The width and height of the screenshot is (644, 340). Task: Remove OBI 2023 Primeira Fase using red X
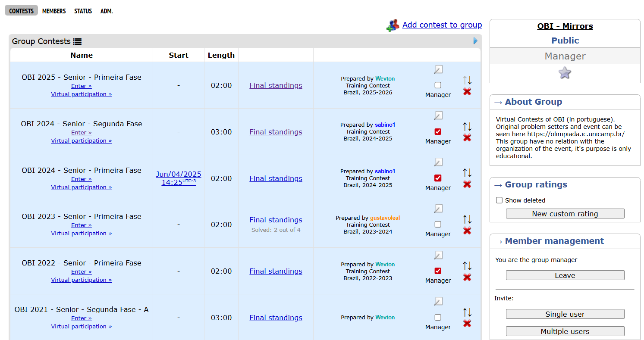pyautogui.click(x=467, y=231)
